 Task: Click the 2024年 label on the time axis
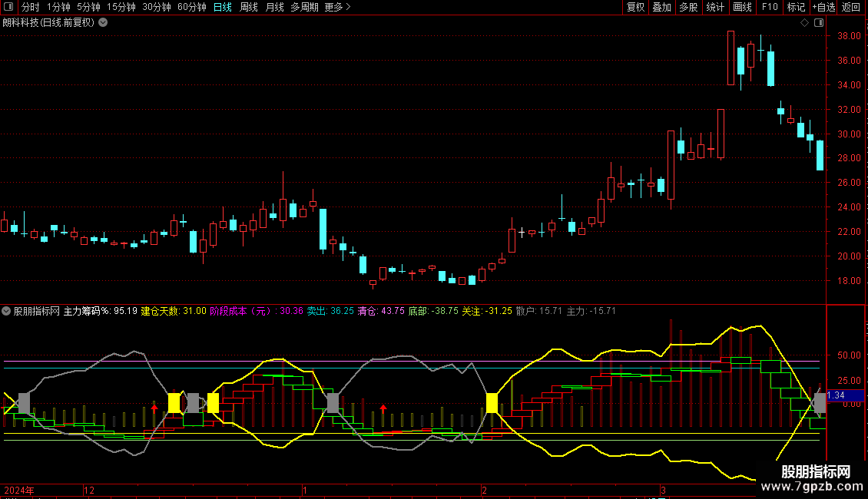[x=19, y=491]
